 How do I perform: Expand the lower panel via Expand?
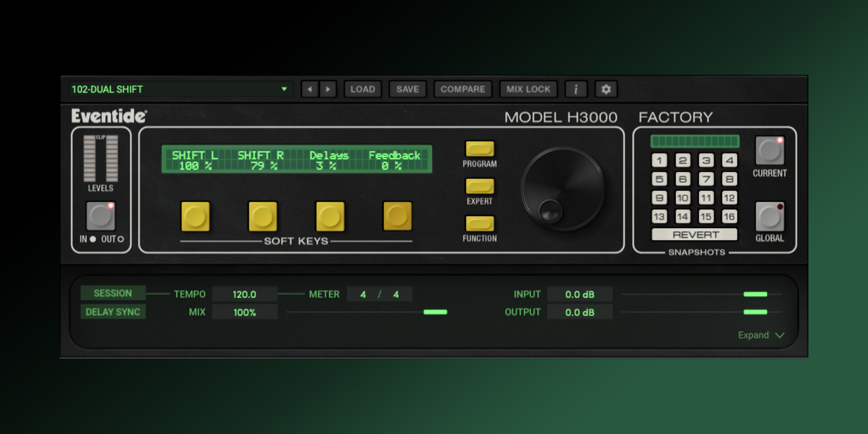(761, 335)
